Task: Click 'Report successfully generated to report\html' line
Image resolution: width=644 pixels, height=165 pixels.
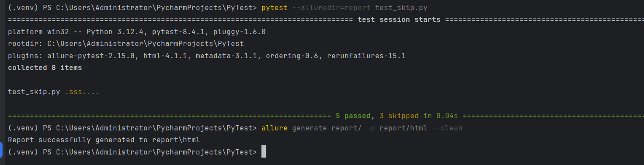Action: [x=104, y=140]
